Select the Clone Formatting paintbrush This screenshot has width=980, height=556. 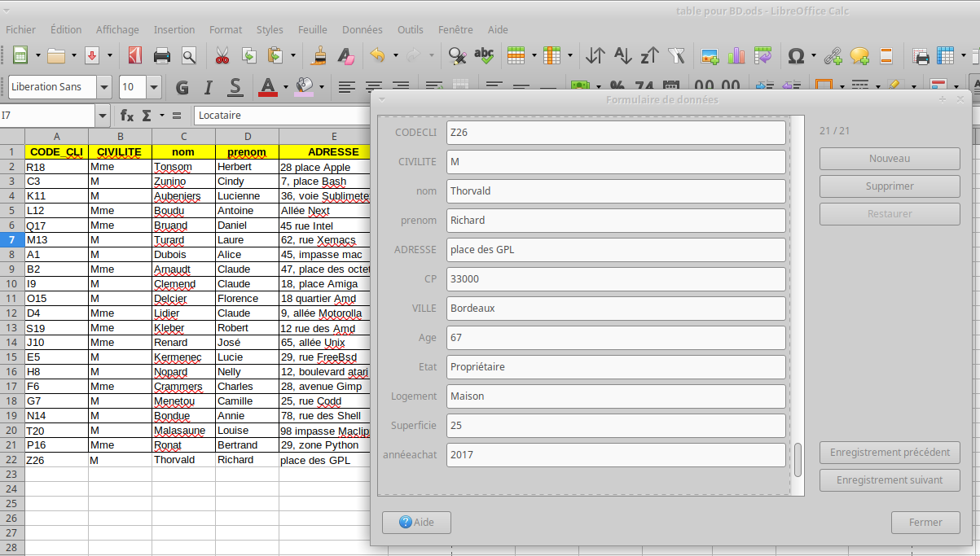click(x=319, y=55)
